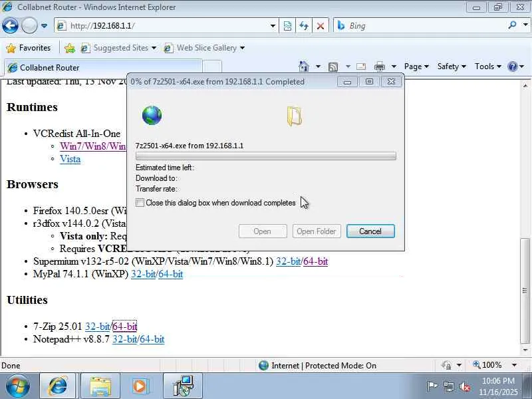This screenshot has width=532, height=399.
Task: Click Notepad++ 32-bit download link
Action: tap(124, 339)
